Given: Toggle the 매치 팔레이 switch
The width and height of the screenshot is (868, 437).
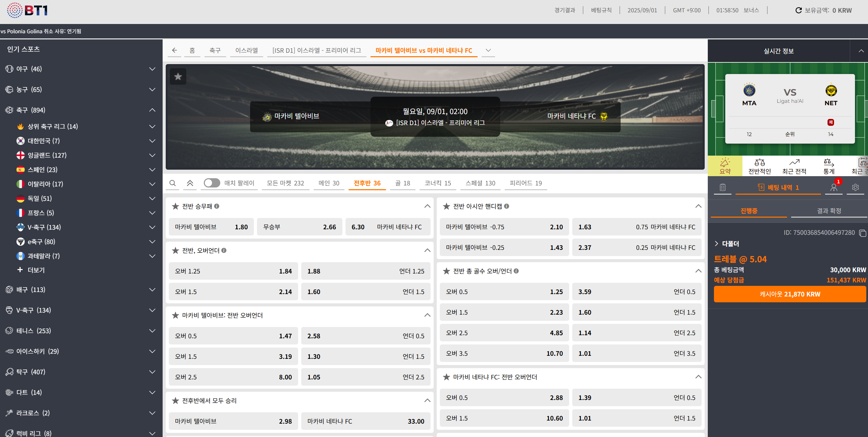Looking at the screenshot, I should click(x=212, y=183).
